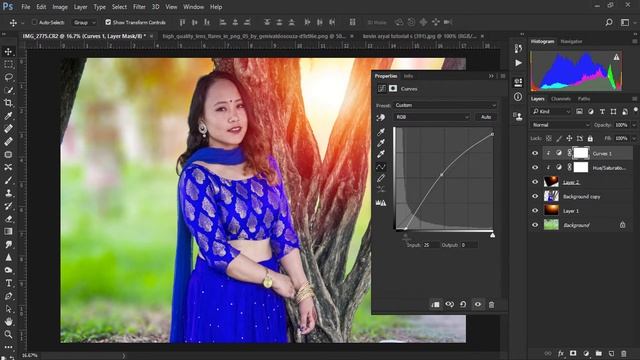640x360 pixels.
Task: Select the Zoom tool
Action: point(8,334)
